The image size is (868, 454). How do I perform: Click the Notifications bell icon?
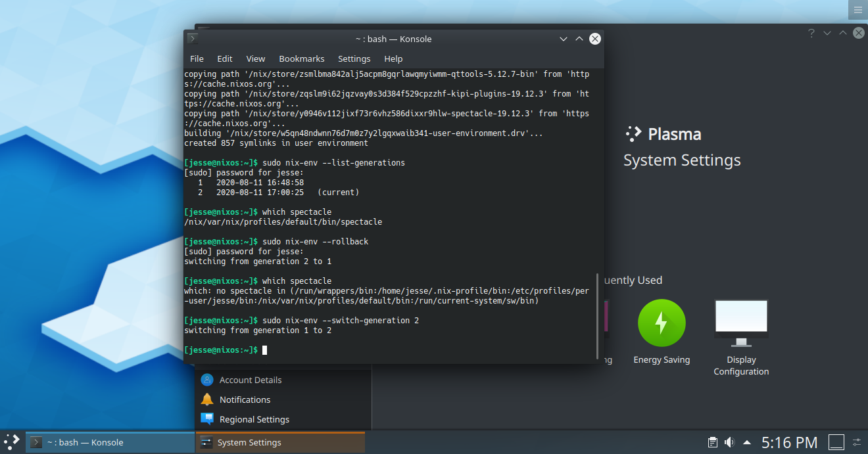[x=207, y=399]
